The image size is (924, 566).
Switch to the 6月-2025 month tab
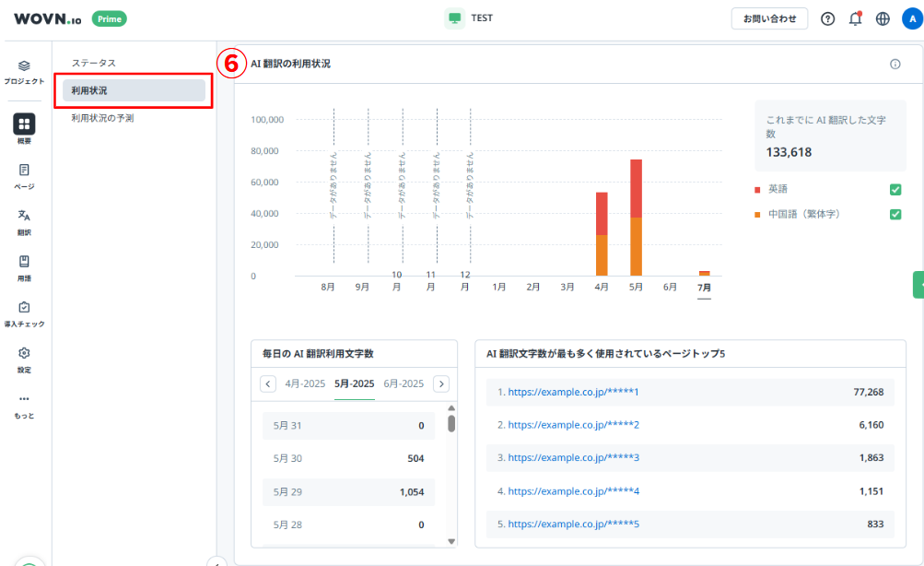coord(404,383)
